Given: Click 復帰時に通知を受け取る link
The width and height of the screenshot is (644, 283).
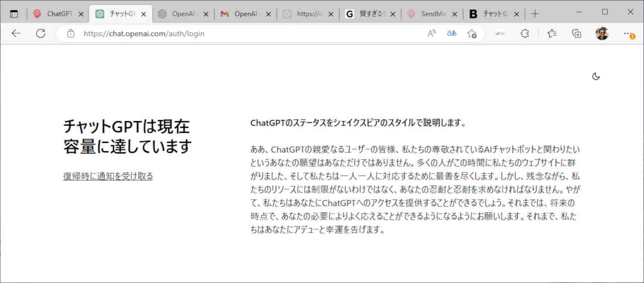Looking at the screenshot, I should pyautogui.click(x=108, y=176).
